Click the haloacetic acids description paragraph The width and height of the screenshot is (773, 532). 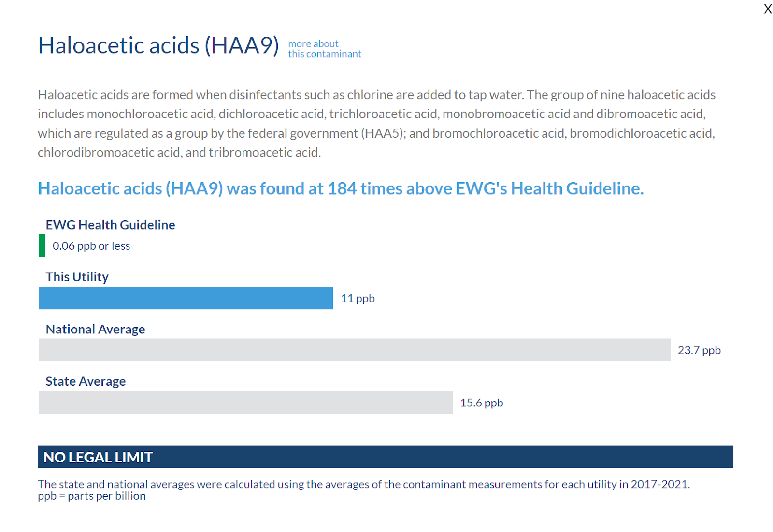coord(376,123)
